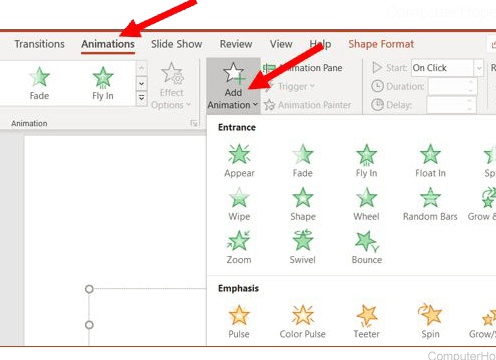Increase the Delay with spinner up
Screen dimensions: 496x360
point(470,101)
